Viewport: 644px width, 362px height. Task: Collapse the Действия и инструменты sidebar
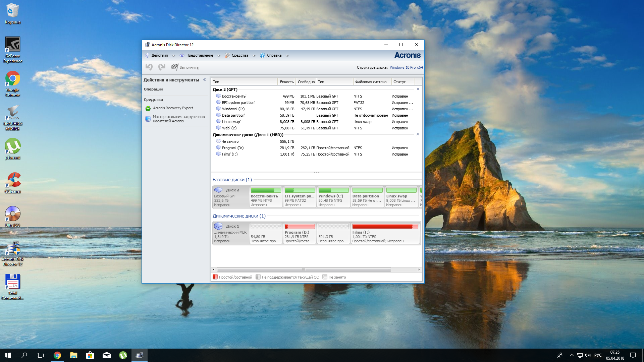204,80
